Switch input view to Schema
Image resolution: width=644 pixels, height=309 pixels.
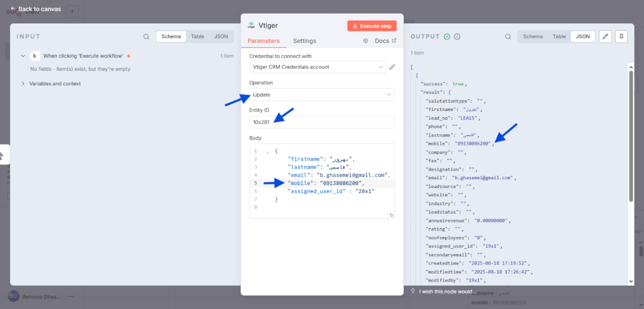(x=171, y=36)
